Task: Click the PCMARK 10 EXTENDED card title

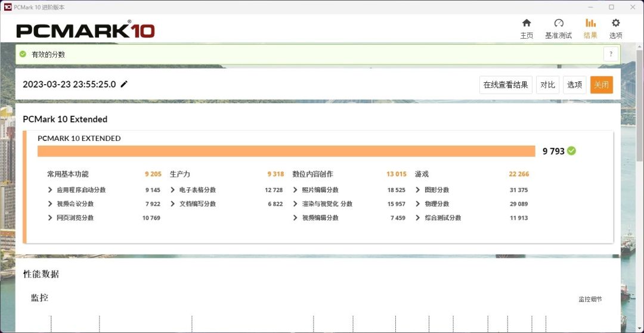Action: click(79, 138)
